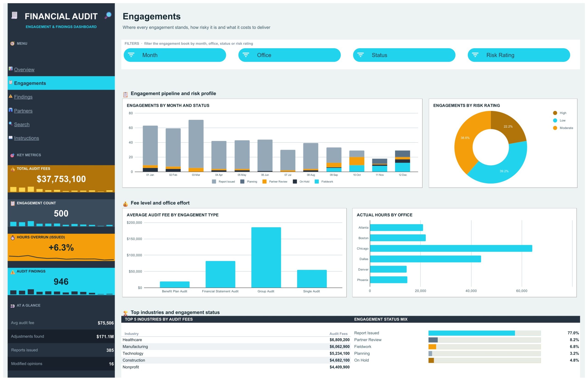This screenshot has height=381, width=588.
Task: Navigate to the Partners page
Action: 23,111
